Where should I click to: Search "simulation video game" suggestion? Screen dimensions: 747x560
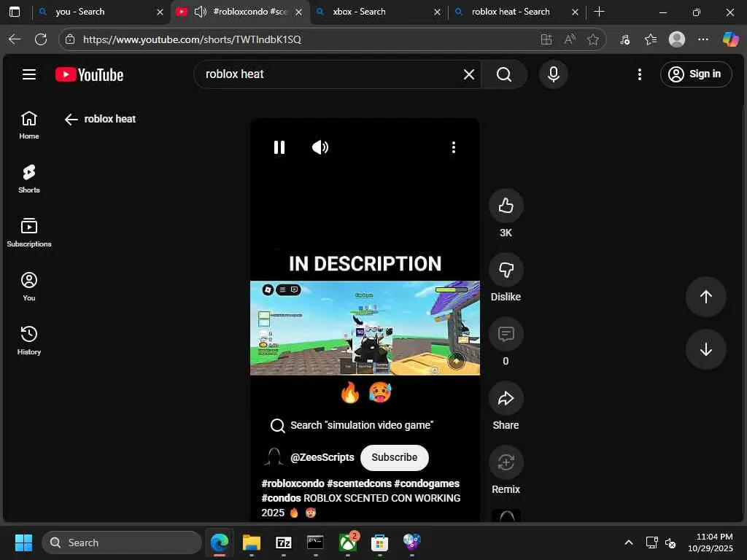(x=352, y=425)
